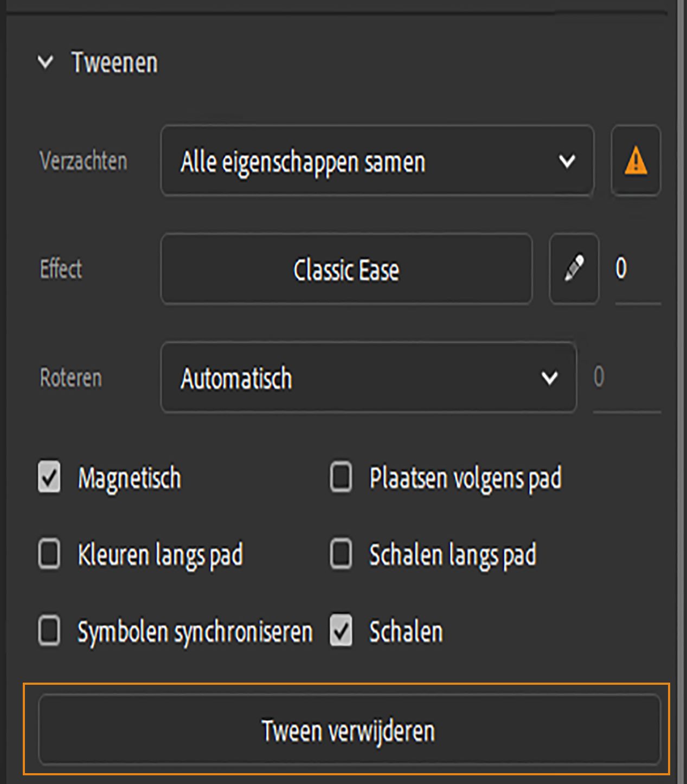Open the Classic Ease effect selector

pyautogui.click(x=346, y=269)
